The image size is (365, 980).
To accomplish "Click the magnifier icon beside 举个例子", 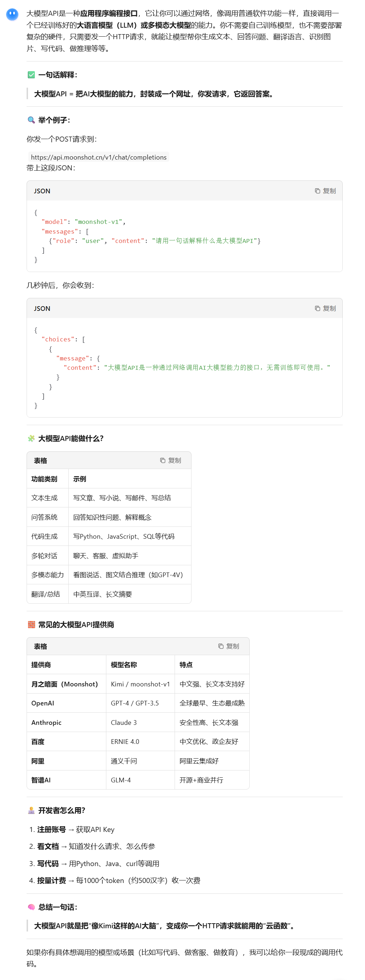I will tap(31, 120).
